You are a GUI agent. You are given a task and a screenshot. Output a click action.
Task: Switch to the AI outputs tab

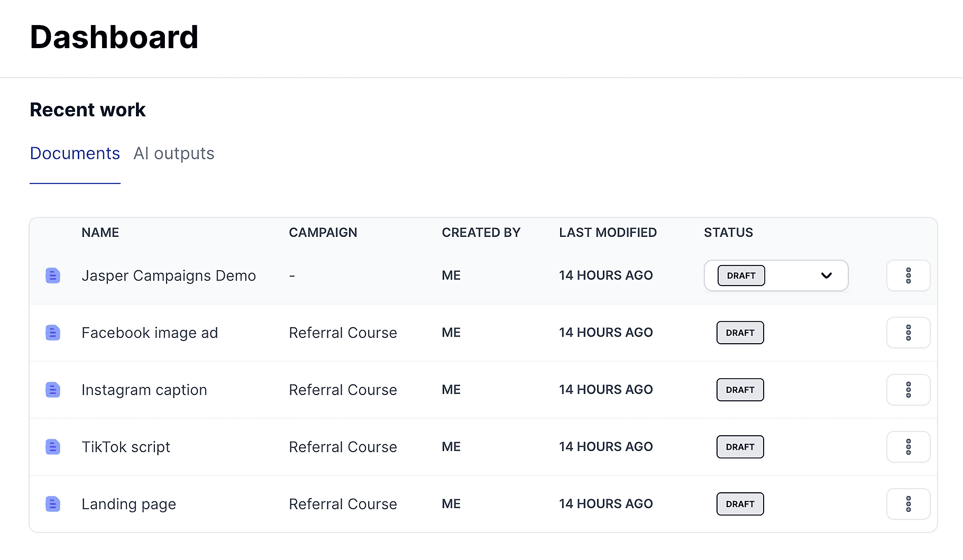point(174,153)
